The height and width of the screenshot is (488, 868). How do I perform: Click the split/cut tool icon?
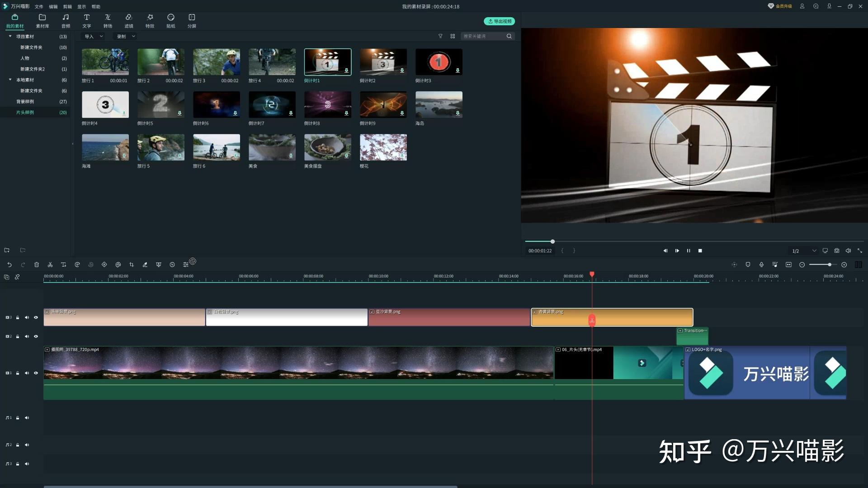click(50, 264)
